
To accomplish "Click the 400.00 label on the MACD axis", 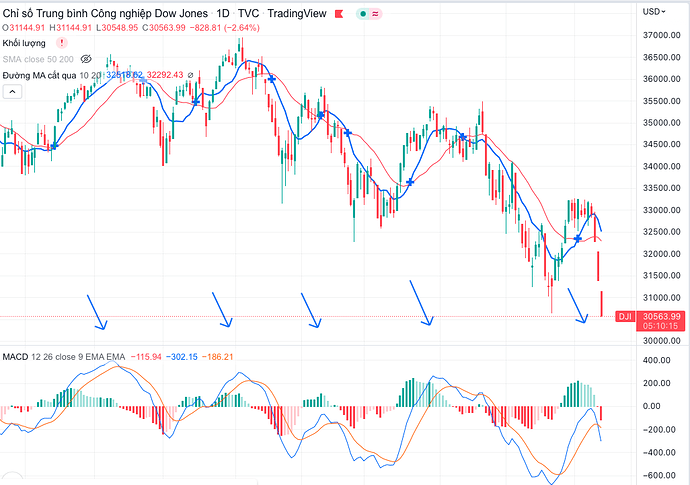I will click(x=657, y=360).
